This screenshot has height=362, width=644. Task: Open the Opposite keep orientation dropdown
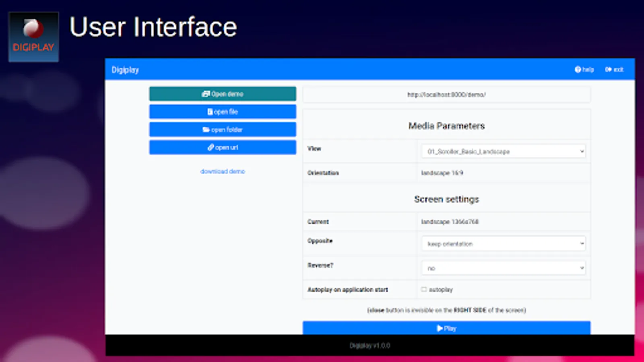click(x=504, y=244)
